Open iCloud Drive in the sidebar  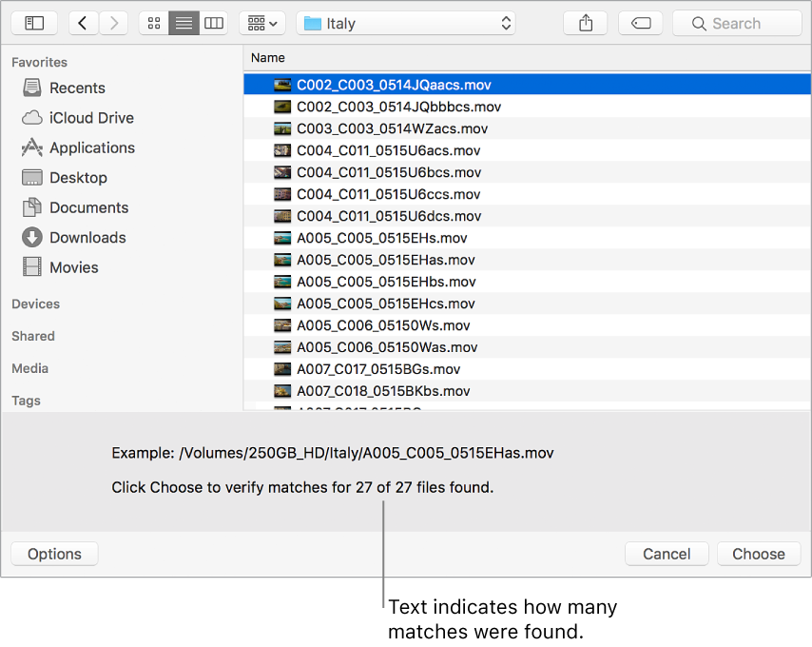point(90,118)
